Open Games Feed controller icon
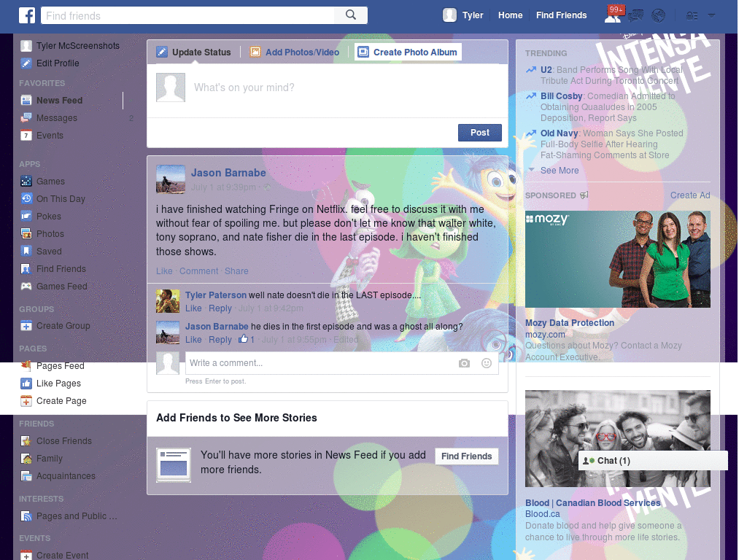This screenshot has height=560, width=747. (26, 287)
